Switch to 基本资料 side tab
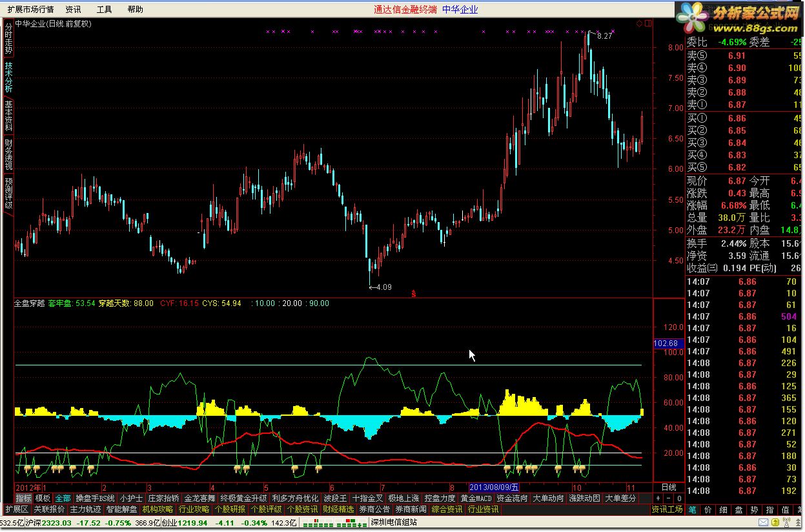Screen dimensions: 805x532 [8, 116]
